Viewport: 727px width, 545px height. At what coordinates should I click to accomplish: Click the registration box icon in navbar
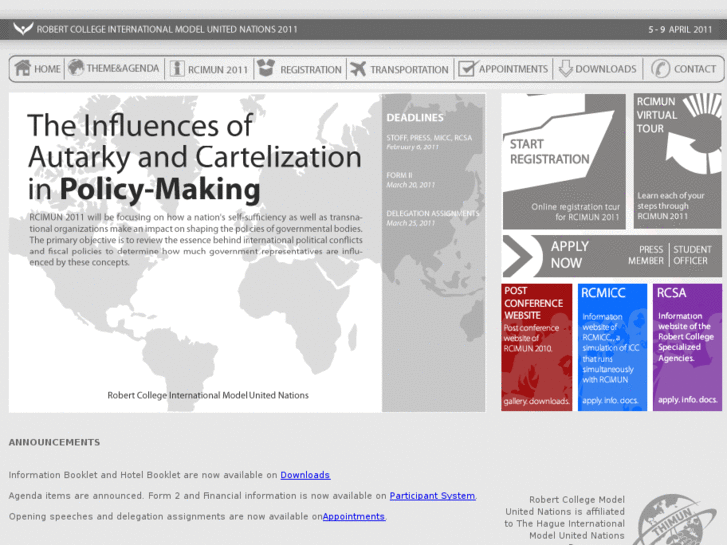265,69
